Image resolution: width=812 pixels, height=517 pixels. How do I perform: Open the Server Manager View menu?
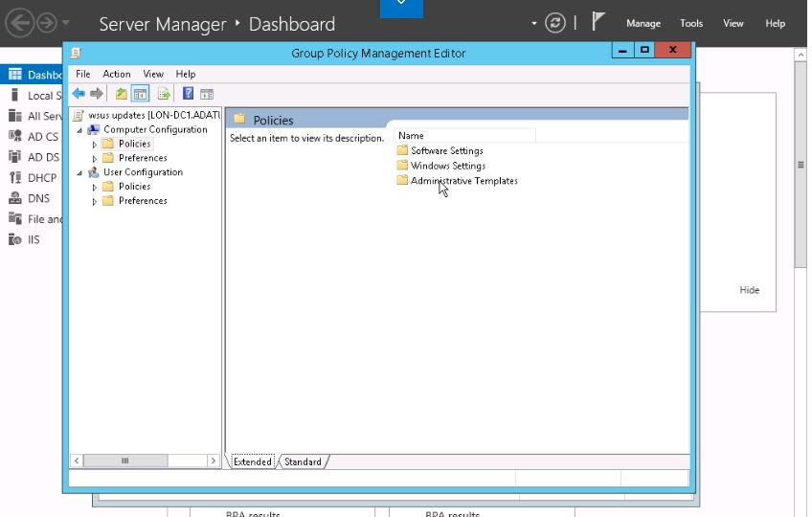pos(733,23)
